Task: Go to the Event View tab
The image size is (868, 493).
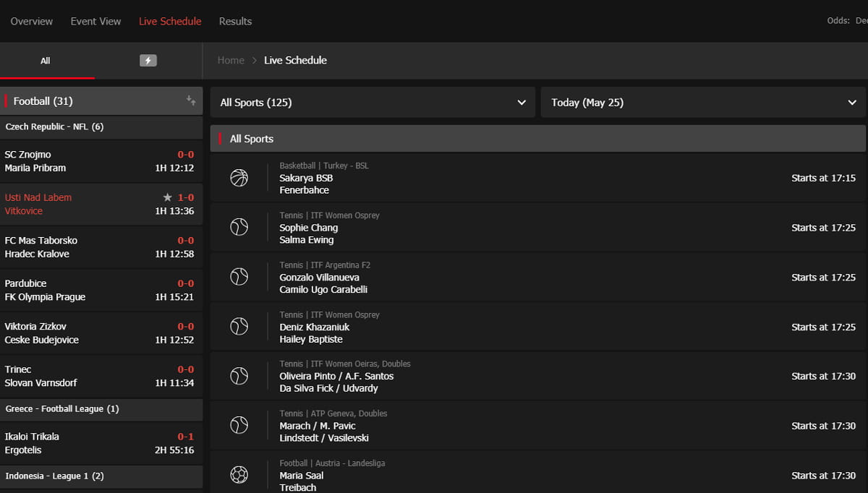Action: click(x=95, y=22)
